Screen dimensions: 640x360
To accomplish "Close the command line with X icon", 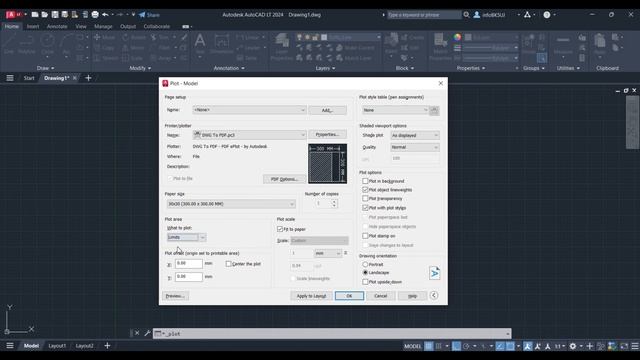I will click(137, 333).
